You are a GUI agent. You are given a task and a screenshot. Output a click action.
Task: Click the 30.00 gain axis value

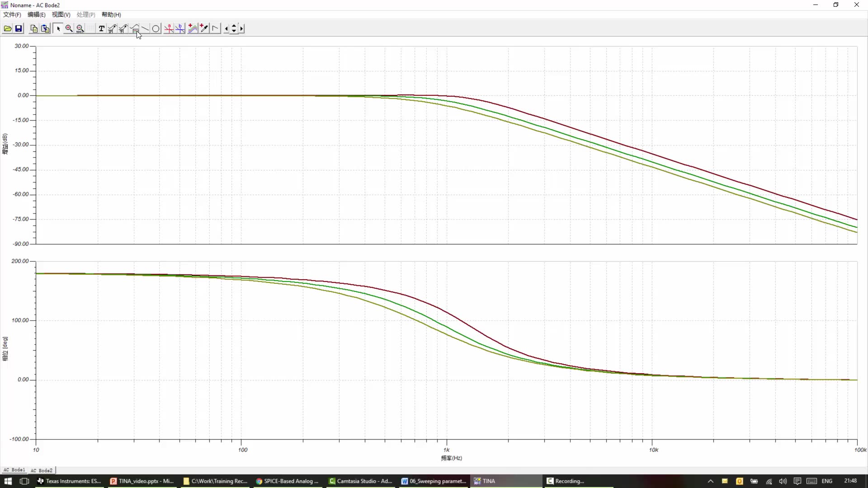point(22,46)
